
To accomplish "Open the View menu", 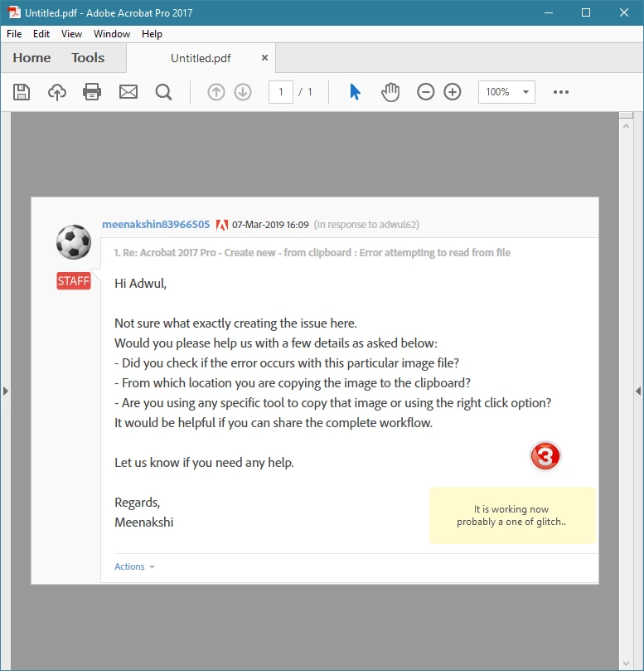I will click(x=71, y=34).
